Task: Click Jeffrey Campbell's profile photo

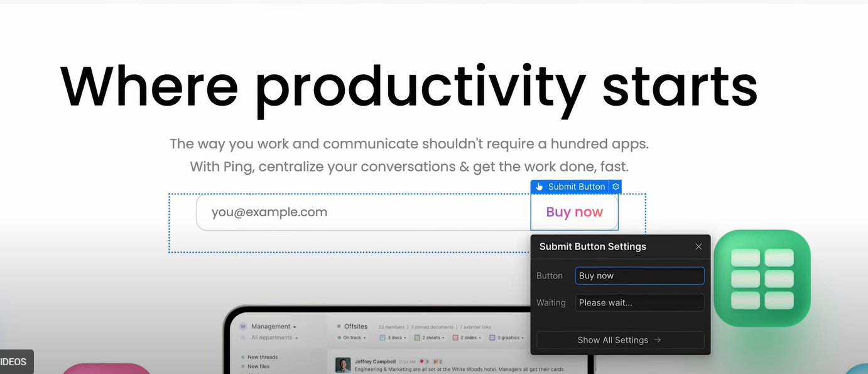Action: 343,365
